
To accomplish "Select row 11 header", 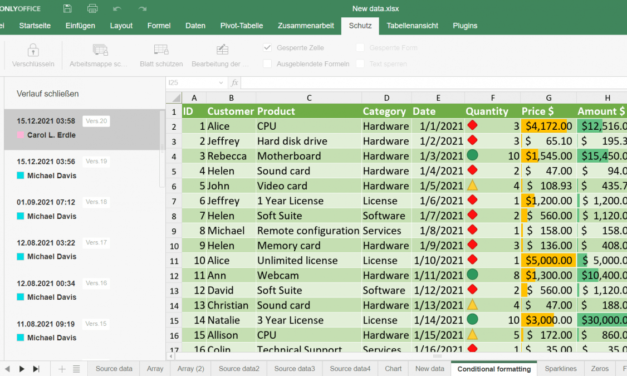I will pyautogui.click(x=174, y=261).
